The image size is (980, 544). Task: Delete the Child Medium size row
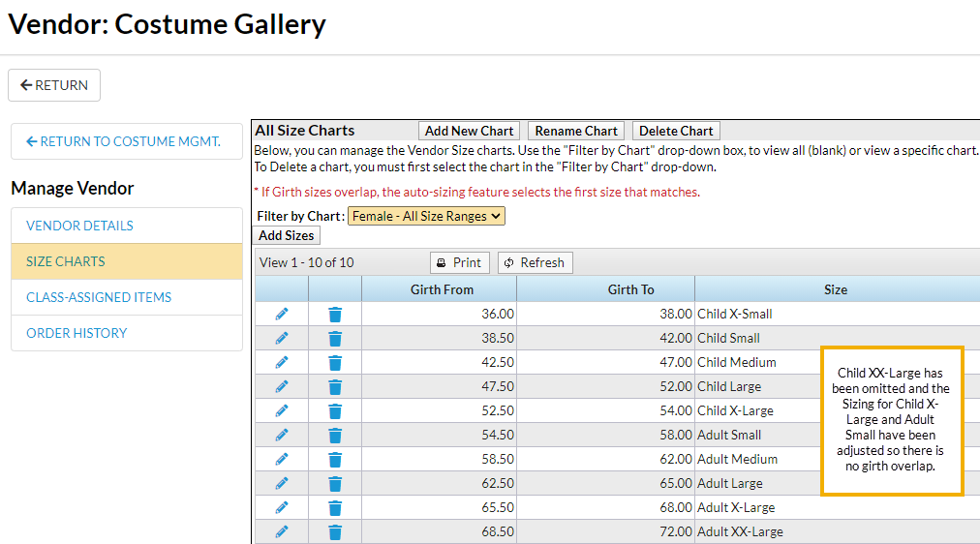(x=335, y=363)
